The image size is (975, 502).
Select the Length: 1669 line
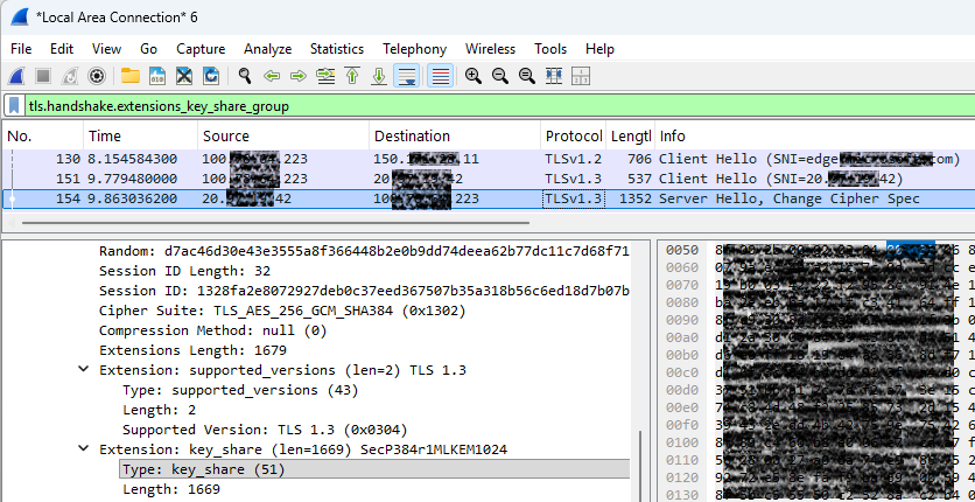tap(171, 489)
